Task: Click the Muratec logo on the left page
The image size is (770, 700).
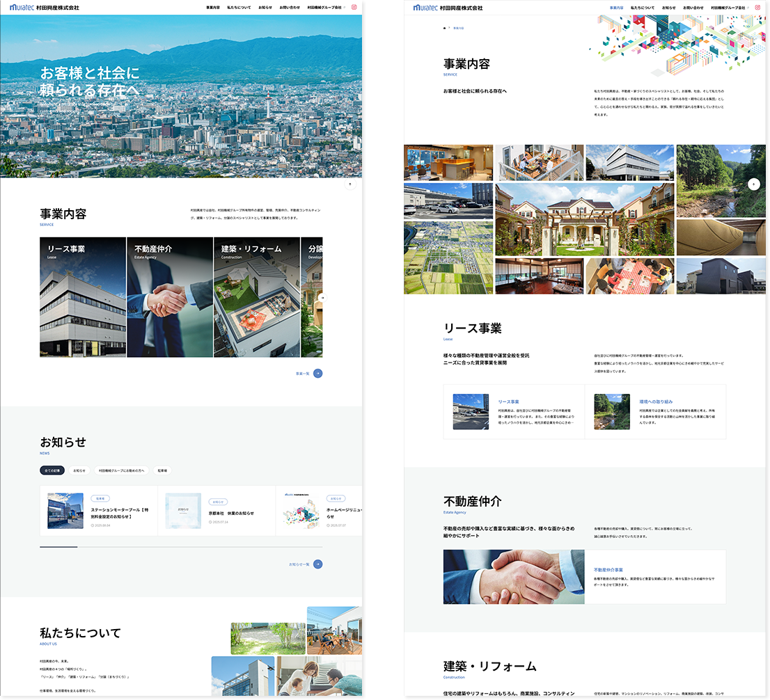Action: tap(44, 8)
